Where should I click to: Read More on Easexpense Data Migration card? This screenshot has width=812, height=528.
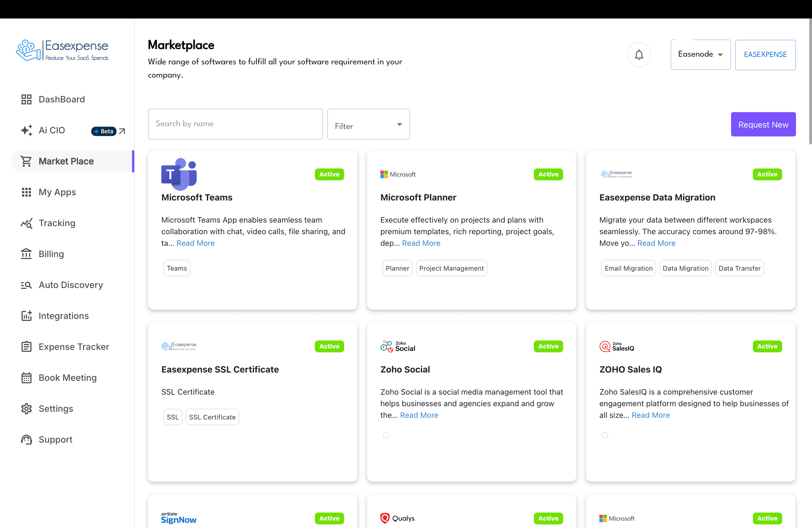656,243
